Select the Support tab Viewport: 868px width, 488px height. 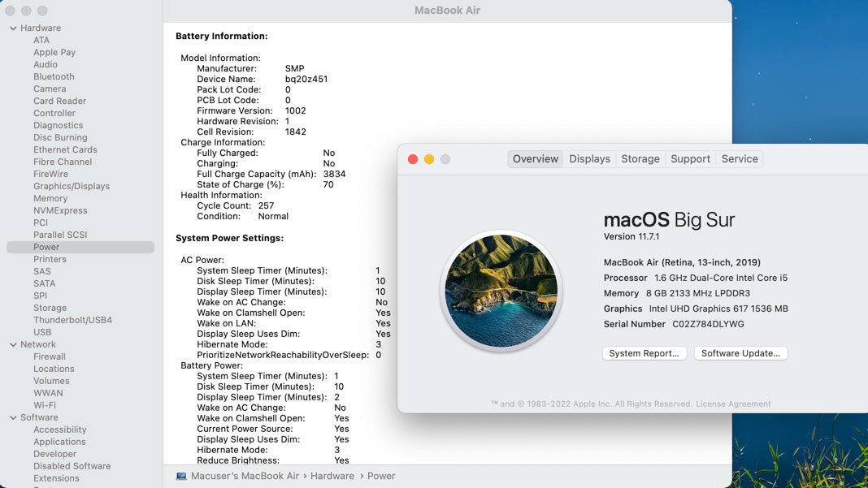coord(690,159)
